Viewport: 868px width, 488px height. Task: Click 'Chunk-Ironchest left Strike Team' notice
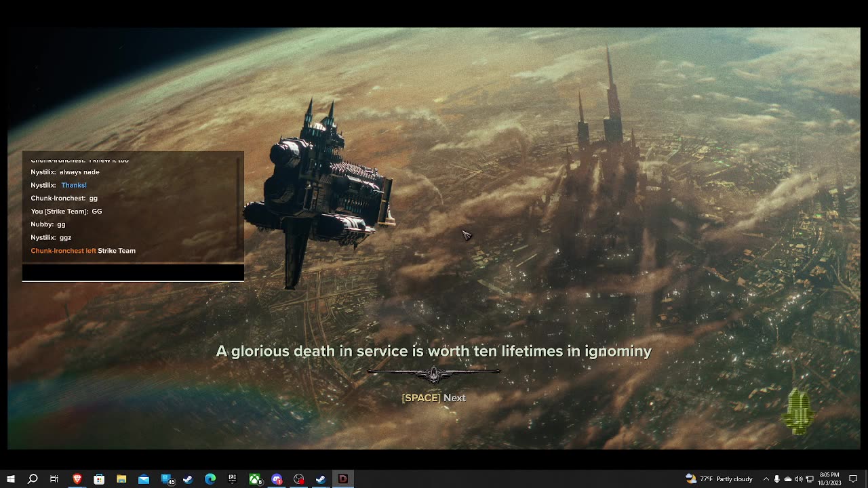tap(83, 251)
